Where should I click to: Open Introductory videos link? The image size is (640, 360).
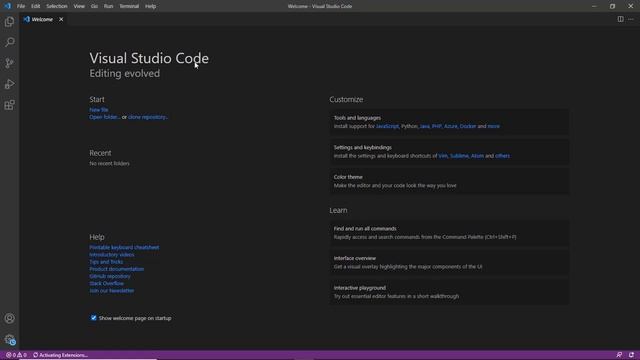click(x=111, y=255)
